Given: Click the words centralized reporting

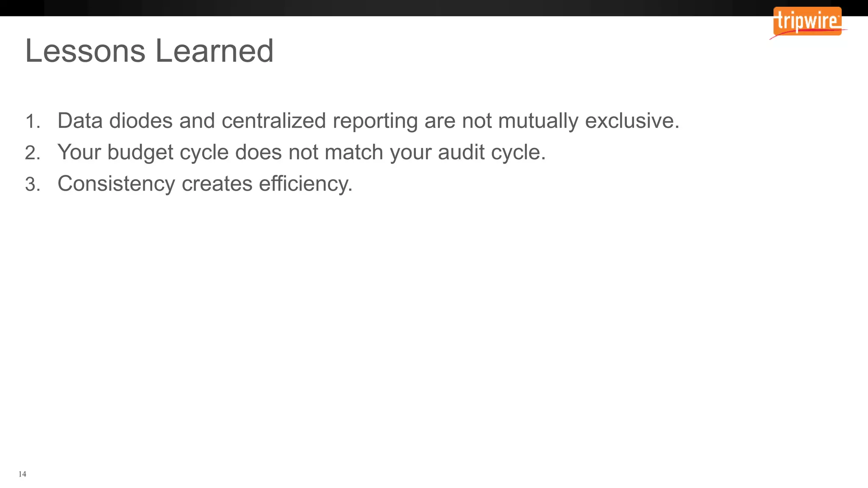Looking at the screenshot, I should point(320,121).
